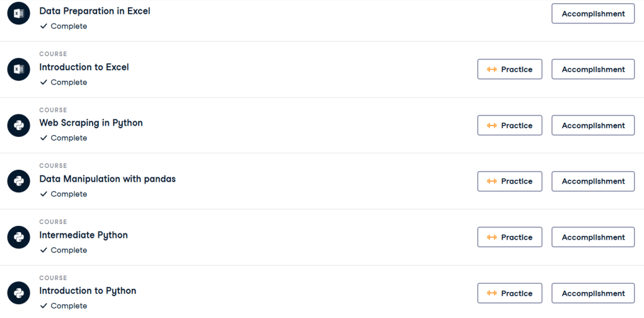Begin Practice for Introduction to Python

[x=509, y=293]
